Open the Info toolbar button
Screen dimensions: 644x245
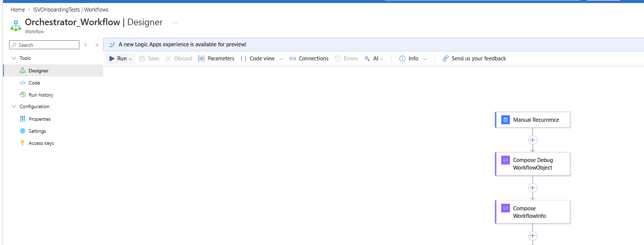409,59
